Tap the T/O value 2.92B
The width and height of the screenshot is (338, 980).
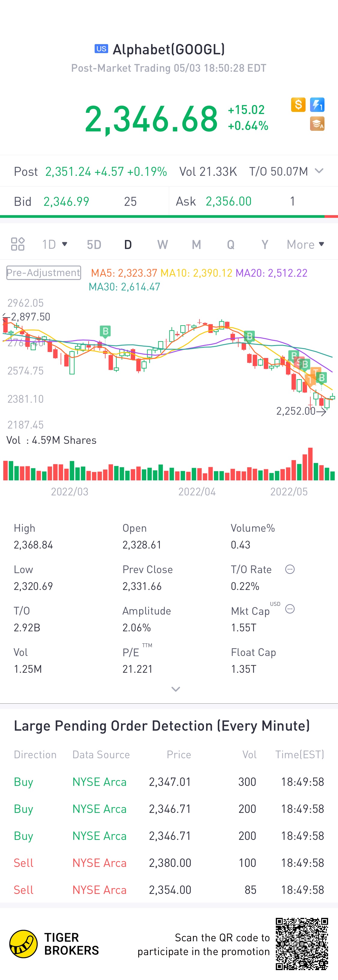(x=27, y=627)
